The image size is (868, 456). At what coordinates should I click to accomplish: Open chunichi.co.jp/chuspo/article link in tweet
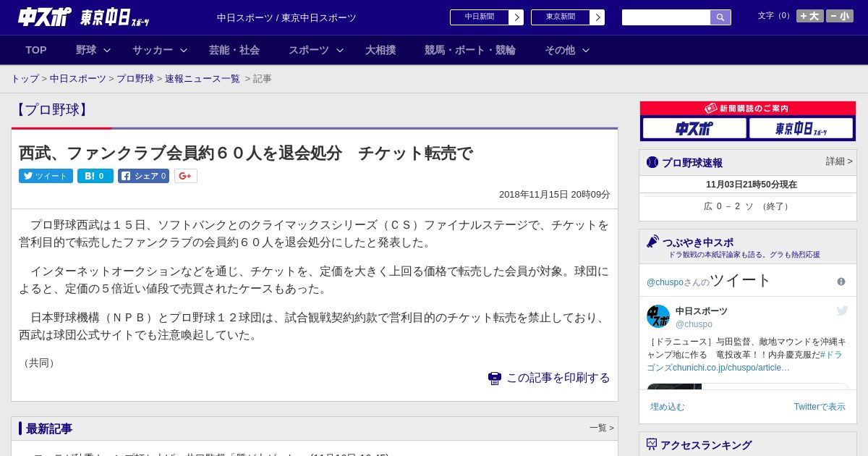[x=731, y=368]
